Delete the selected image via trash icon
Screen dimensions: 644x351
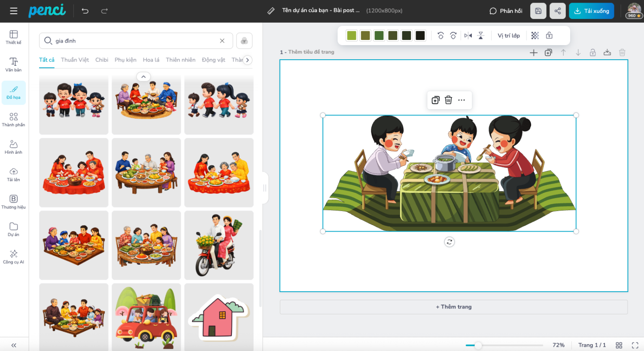coord(448,100)
